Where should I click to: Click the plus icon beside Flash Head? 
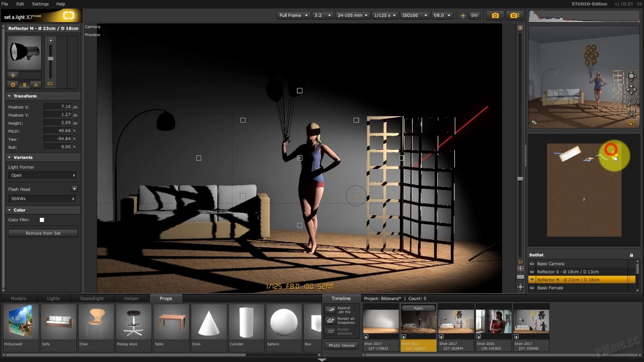[x=74, y=189]
